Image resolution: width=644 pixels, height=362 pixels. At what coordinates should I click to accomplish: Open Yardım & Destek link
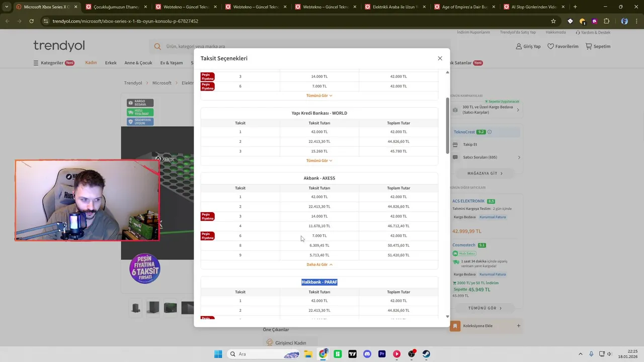point(593,32)
